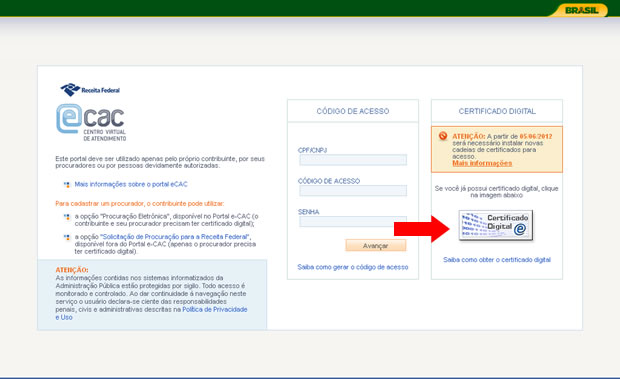Click the 'CERTIFICADO DIGITAL' panel heading
Image resolution: width=620 pixels, height=379 pixels.
[497, 111]
